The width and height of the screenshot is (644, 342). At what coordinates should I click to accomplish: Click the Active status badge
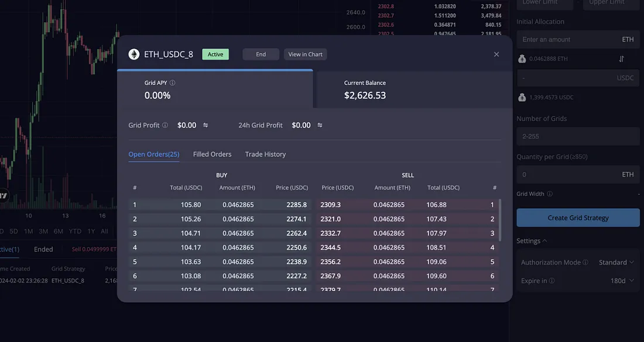(x=215, y=54)
